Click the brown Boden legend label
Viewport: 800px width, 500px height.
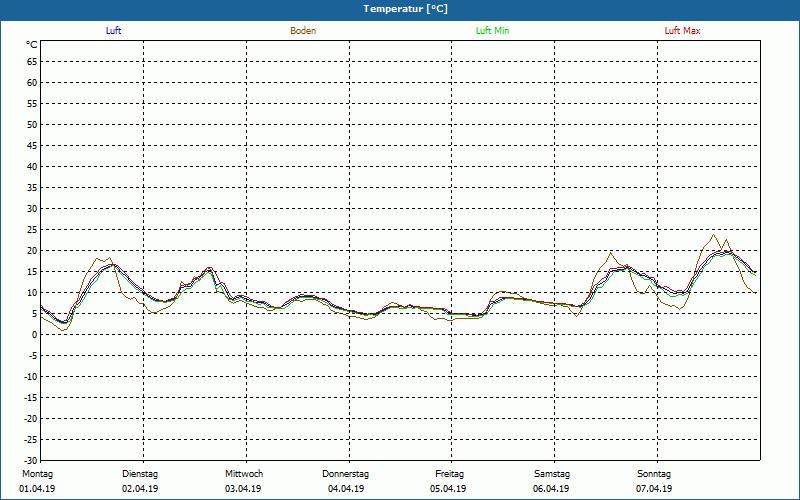(x=303, y=31)
